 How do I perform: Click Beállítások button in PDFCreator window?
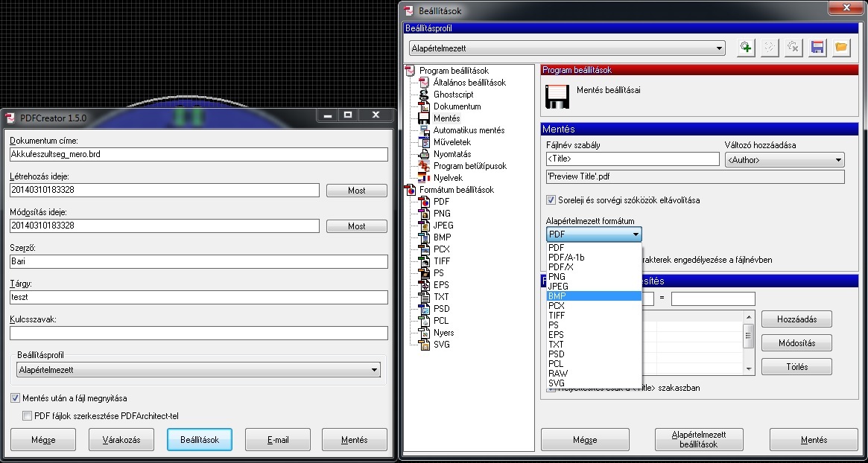pyautogui.click(x=199, y=440)
